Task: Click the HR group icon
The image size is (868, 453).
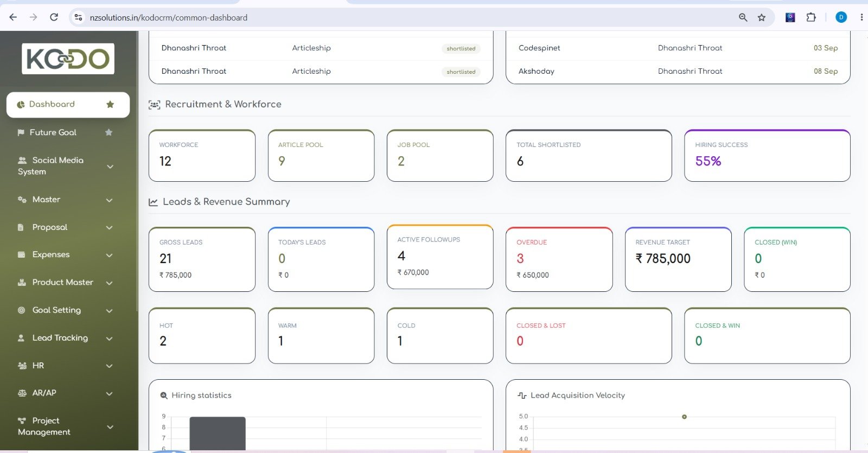Action: pos(22,366)
